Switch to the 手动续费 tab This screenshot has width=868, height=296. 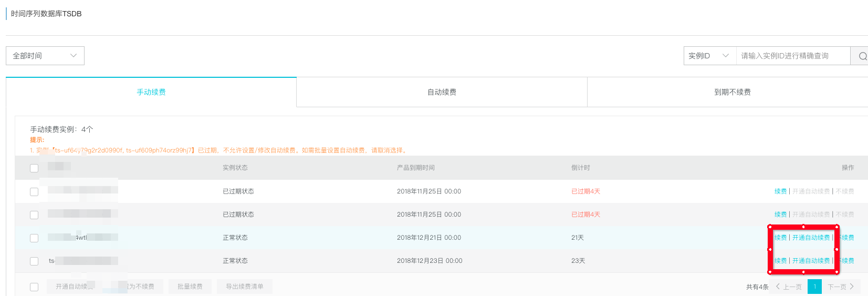[x=151, y=92]
